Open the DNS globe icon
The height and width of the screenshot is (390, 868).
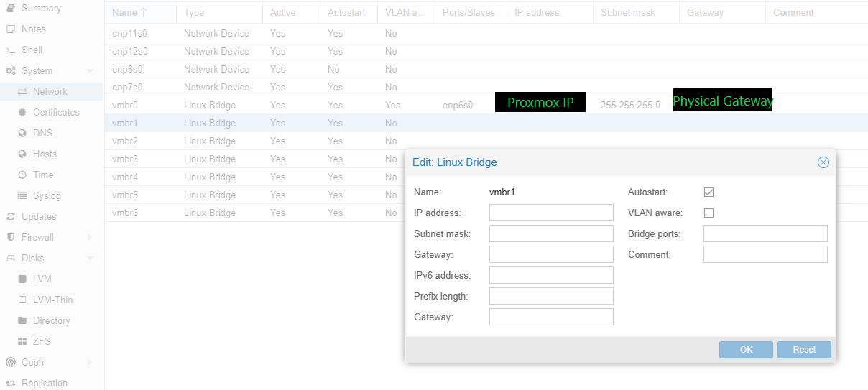pyautogui.click(x=22, y=134)
